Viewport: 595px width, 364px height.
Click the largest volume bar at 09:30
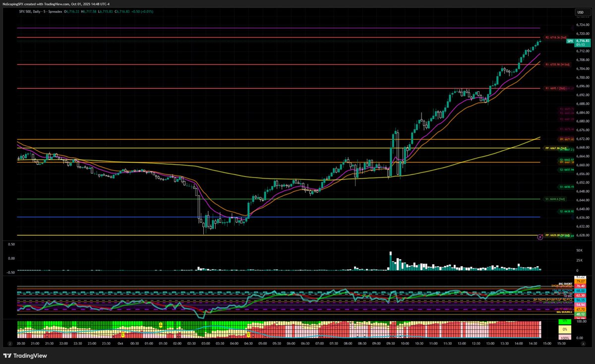(x=391, y=261)
